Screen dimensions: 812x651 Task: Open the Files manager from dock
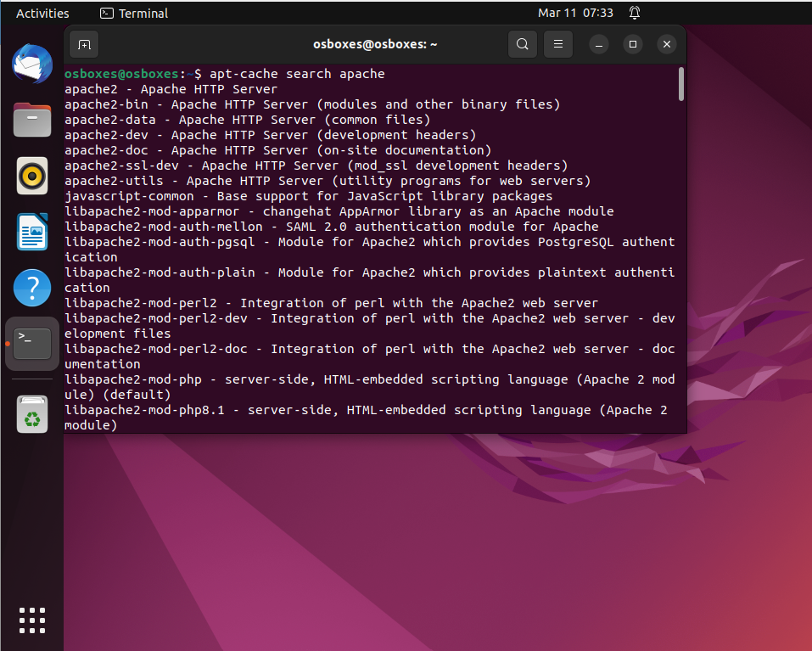(x=32, y=121)
